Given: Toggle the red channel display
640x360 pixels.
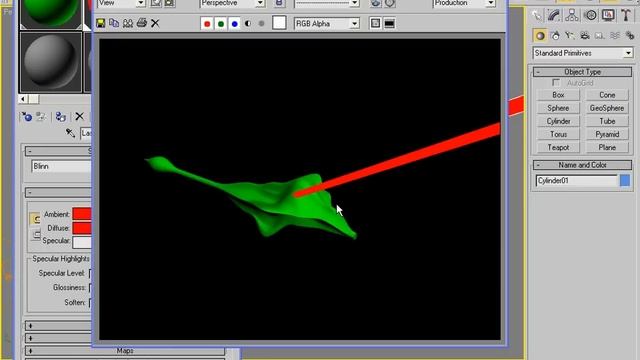Looking at the screenshot, I should click(x=207, y=24).
